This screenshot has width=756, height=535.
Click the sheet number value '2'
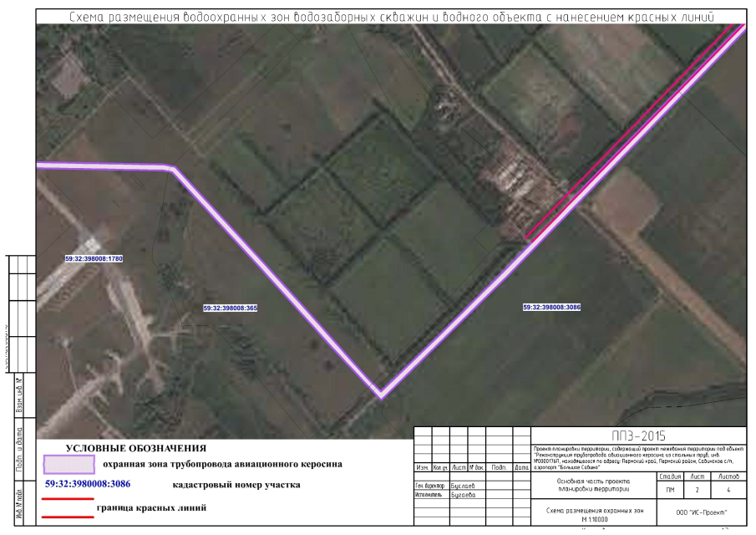tap(698, 490)
